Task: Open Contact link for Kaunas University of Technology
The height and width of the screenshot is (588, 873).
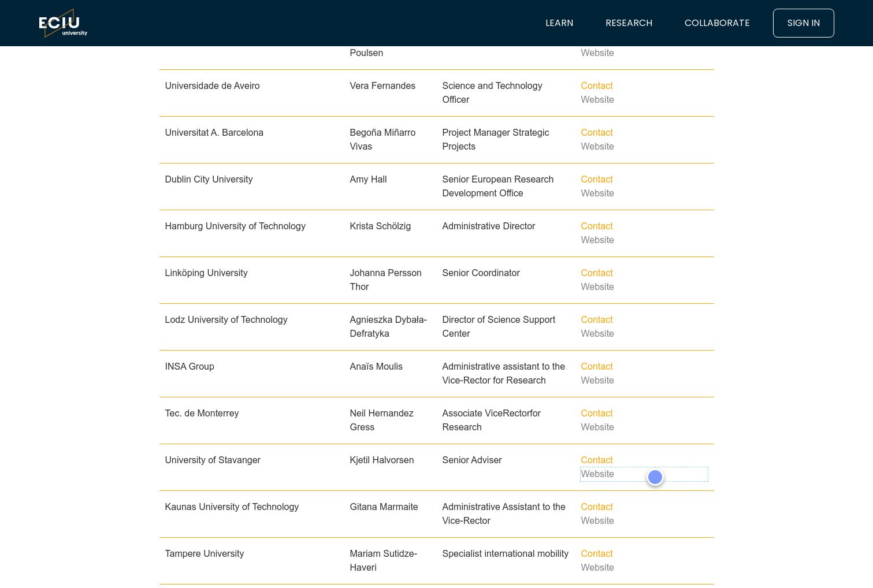Action: tap(597, 507)
